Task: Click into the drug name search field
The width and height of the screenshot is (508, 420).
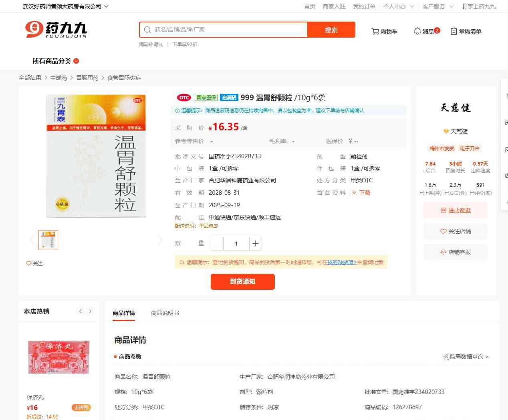Action: (228, 30)
